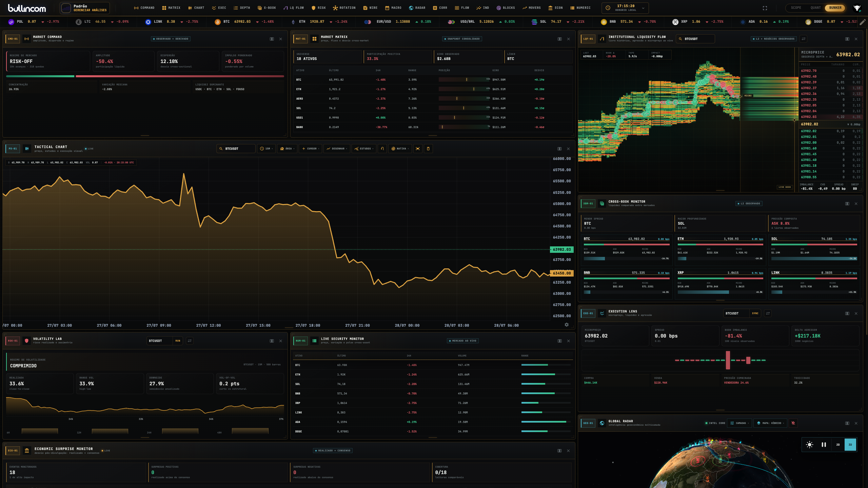Viewport: 868px width, 488px height.
Task: Click the swap icon in Institutional Liquidity Flow
Action: pyautogui.click(x=804, y=39)
